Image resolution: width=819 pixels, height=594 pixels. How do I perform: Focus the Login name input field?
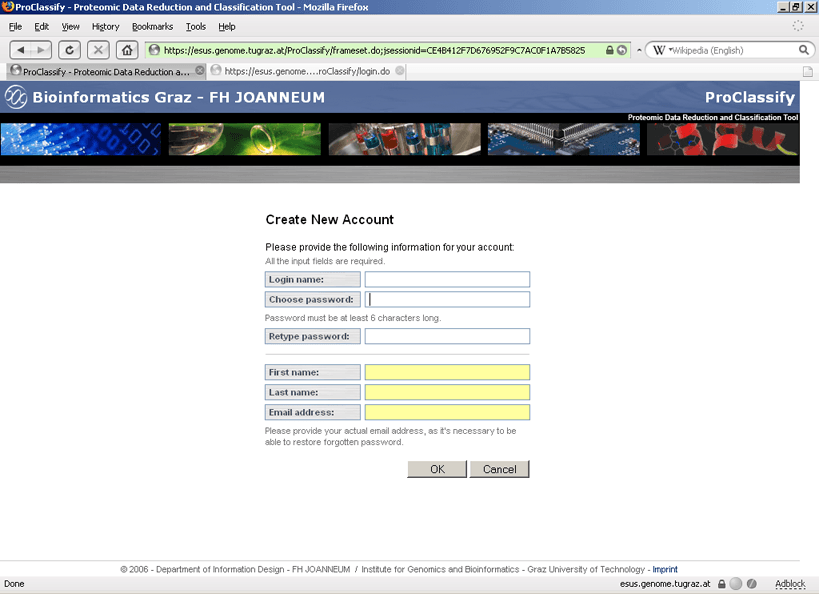[447, 280]
